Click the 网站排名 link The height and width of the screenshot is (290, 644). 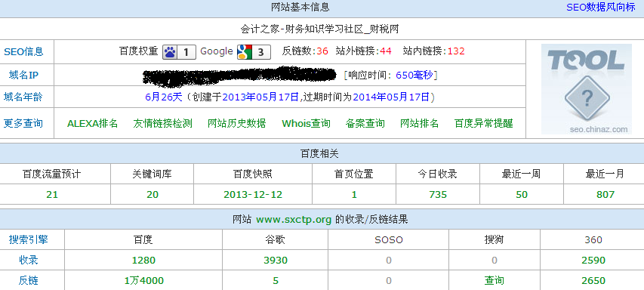pyautogui.click(x=419, y=123)
